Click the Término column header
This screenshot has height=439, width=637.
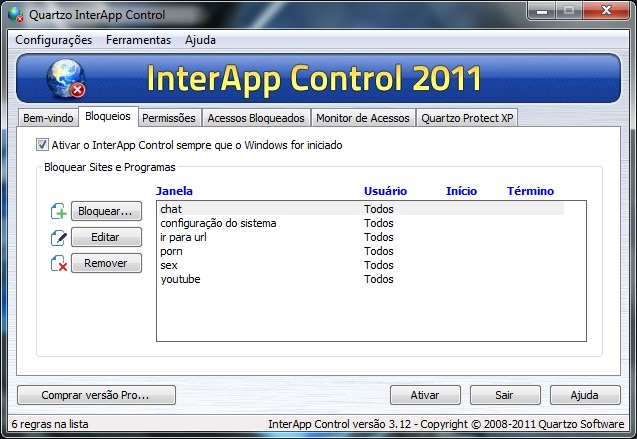click(x=530, y=191)
